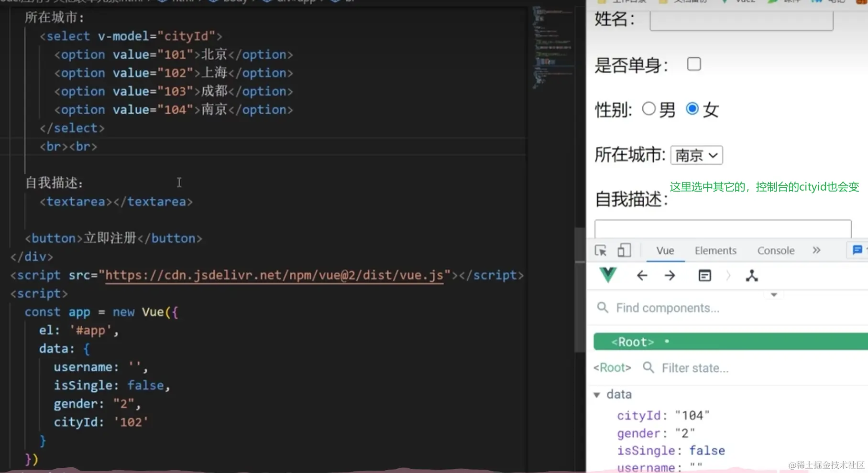This screenshot has width=868, height=473.
Task: Select the 男 radio button
Action: coord(648,109)
